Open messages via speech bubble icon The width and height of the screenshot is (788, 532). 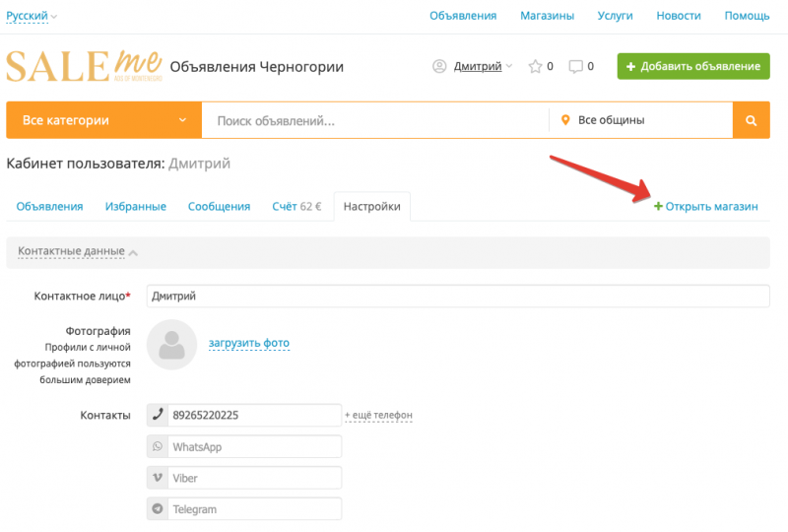click(576, 67)
